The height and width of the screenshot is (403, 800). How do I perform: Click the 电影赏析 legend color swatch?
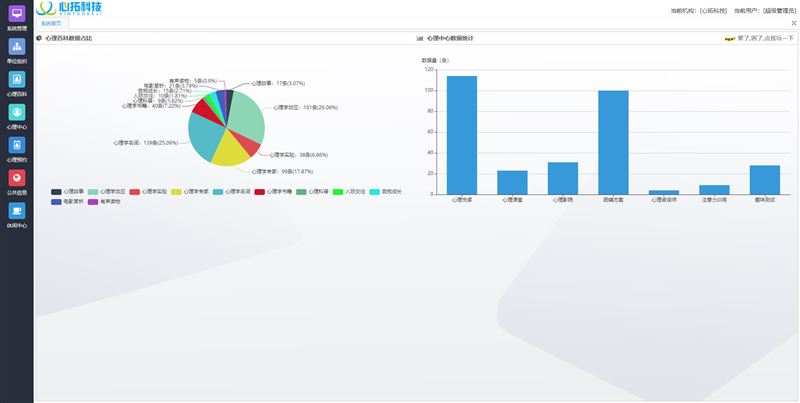click(x=57, y=201)
